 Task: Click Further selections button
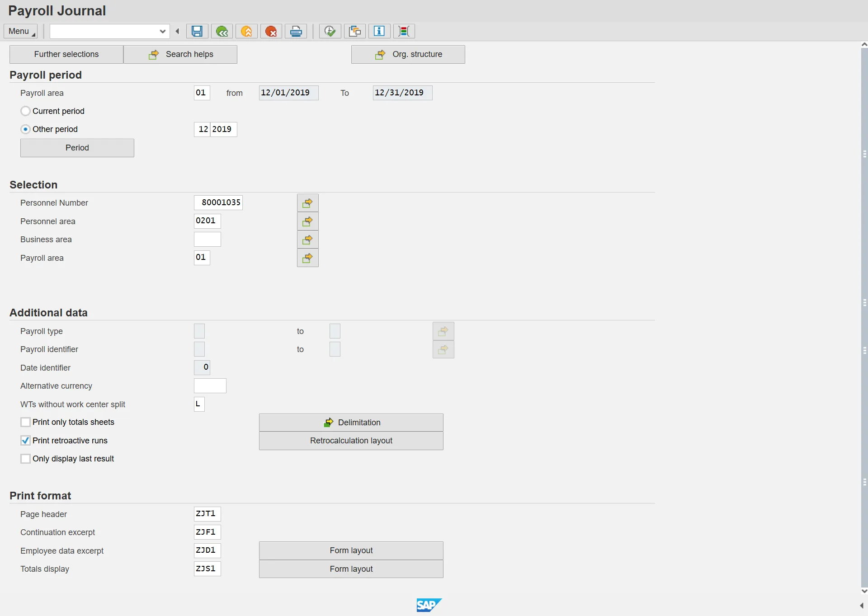coord(66,54)
